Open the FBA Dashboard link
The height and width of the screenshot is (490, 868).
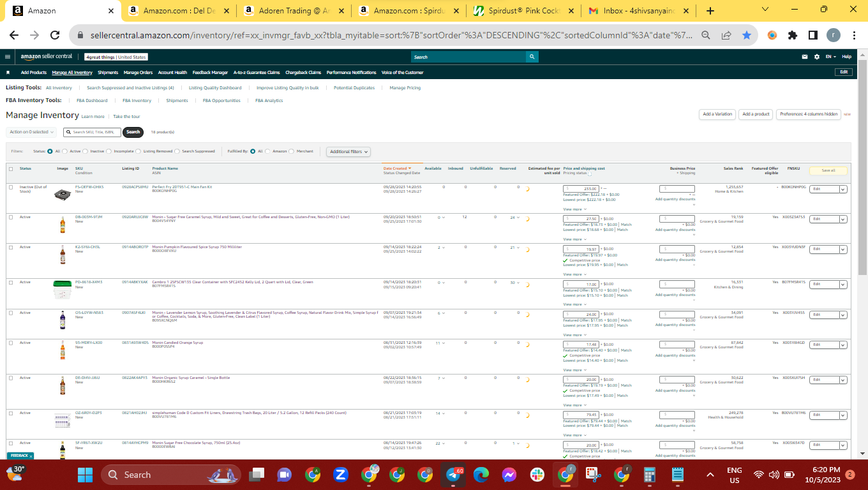(92, 101)
